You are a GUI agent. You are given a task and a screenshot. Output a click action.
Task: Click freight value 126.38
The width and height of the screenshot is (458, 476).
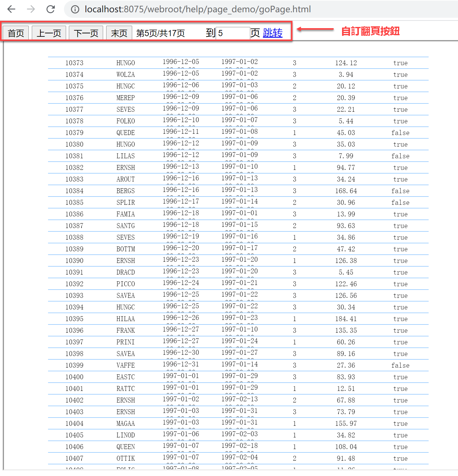pos(346,261)
